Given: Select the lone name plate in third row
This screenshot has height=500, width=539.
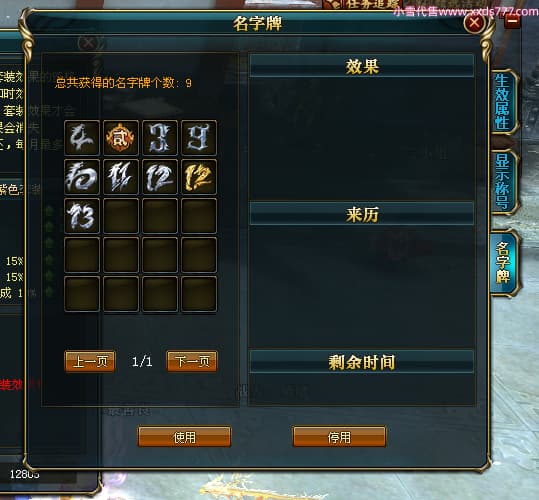Looking at the screenshot, I should click(x=82, y=216).
